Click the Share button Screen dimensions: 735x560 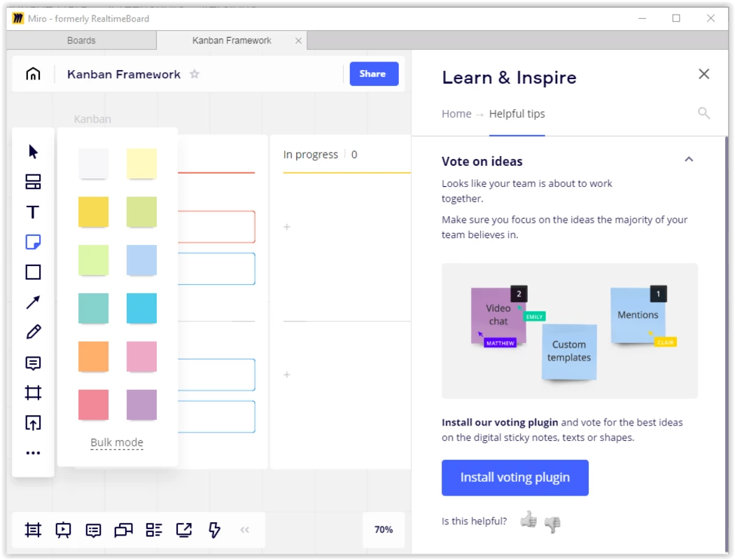pos(374,73)
